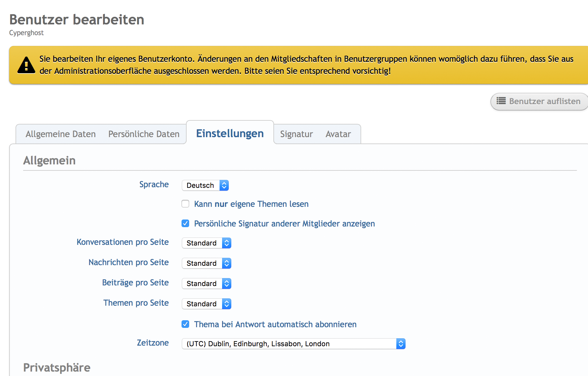
Task: Choose a value for Beiträge pro Seite
Action: tap(207, 284)
